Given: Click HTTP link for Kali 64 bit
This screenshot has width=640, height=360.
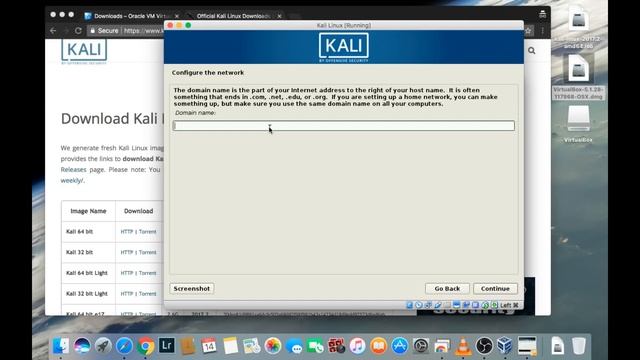Looking at the screenshot, I should (127, 231).
